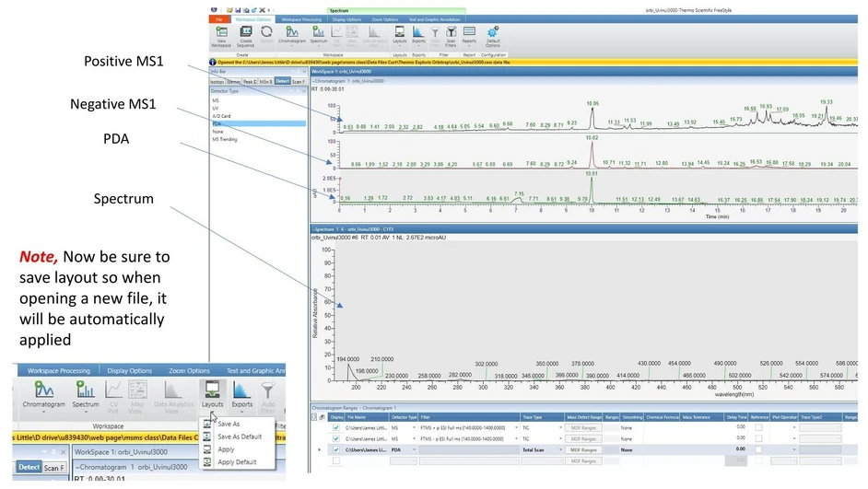Select A/D Card in Detector Type list
868x489 pixels.
(x=221, y=116)
